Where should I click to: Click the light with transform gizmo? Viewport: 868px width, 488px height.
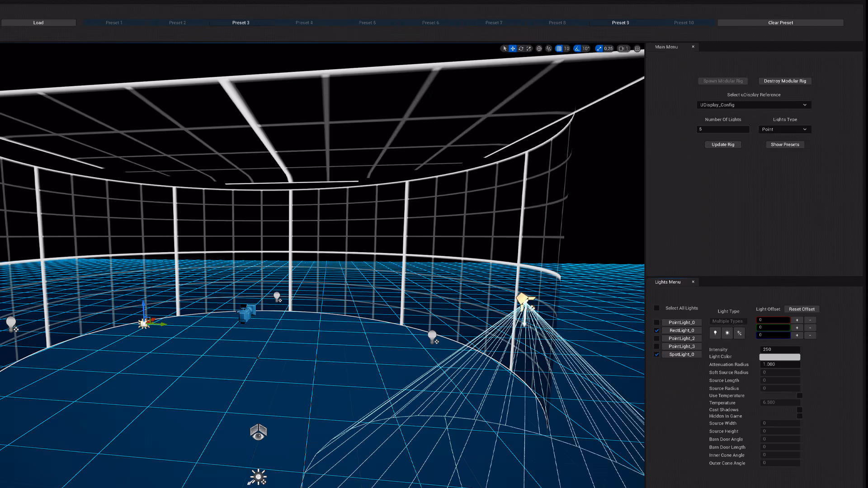pyautogui.click(x=144, y=324)
